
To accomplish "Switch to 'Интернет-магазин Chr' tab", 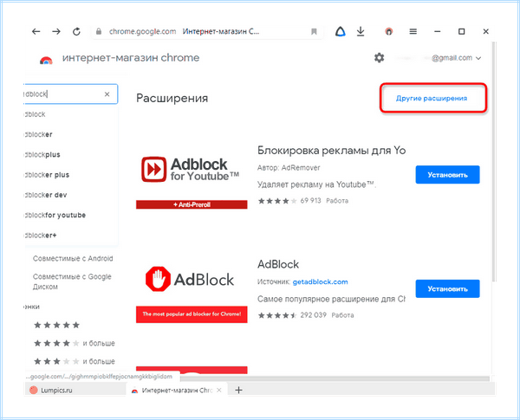I will (x=177, y=391).
